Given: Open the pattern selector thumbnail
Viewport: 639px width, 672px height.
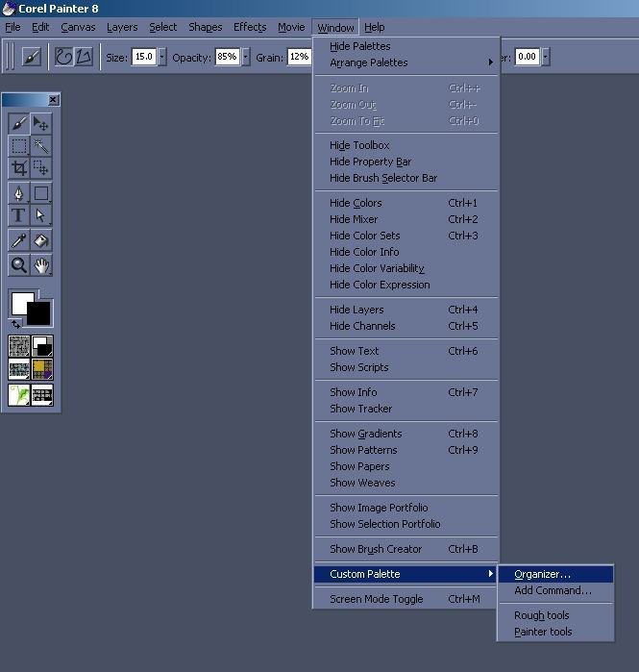Looking at the screenshot, I should tap(19, 369).
